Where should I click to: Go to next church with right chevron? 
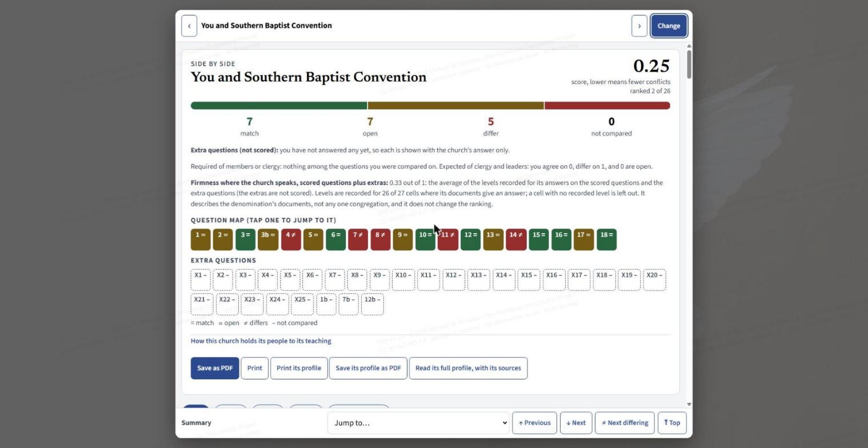pos(639,26)
